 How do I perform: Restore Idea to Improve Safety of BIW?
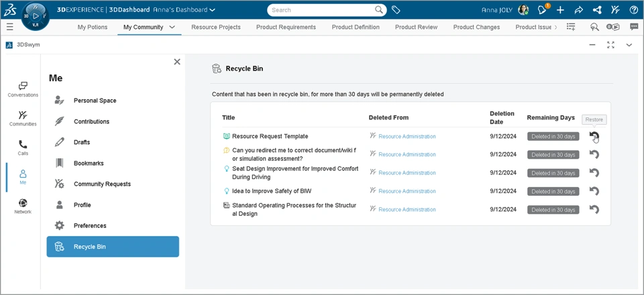tap(594, 191)
